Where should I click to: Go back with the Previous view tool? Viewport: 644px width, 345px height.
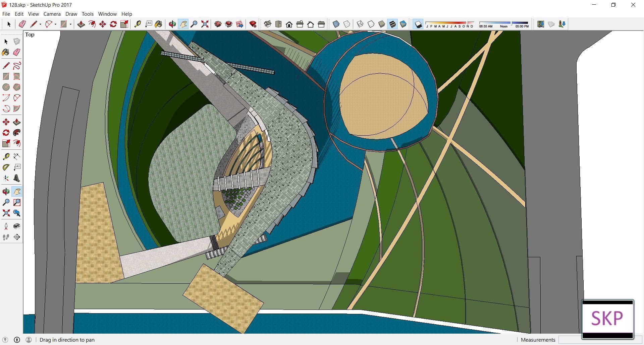[17, 213]
